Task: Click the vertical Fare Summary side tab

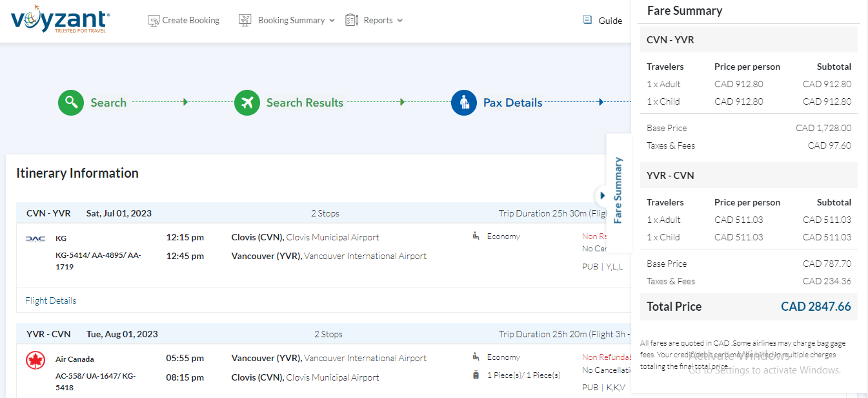Action: tap(618, 191)
